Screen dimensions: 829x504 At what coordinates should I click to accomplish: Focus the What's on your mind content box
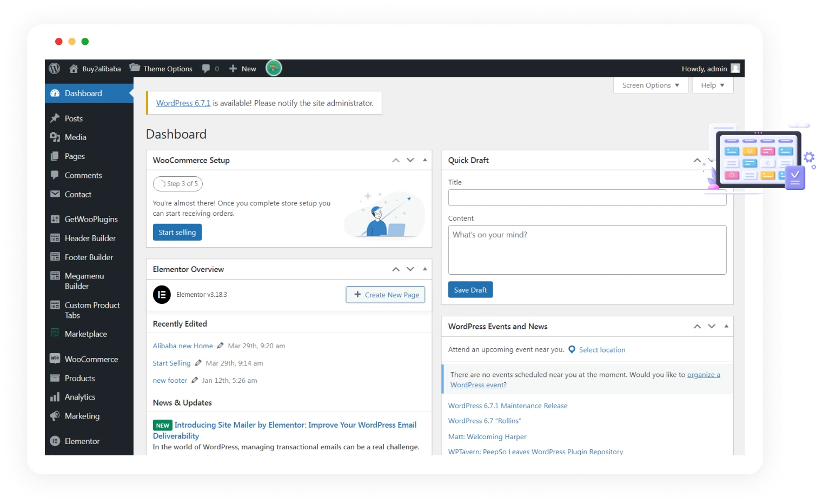click(587, 250)
